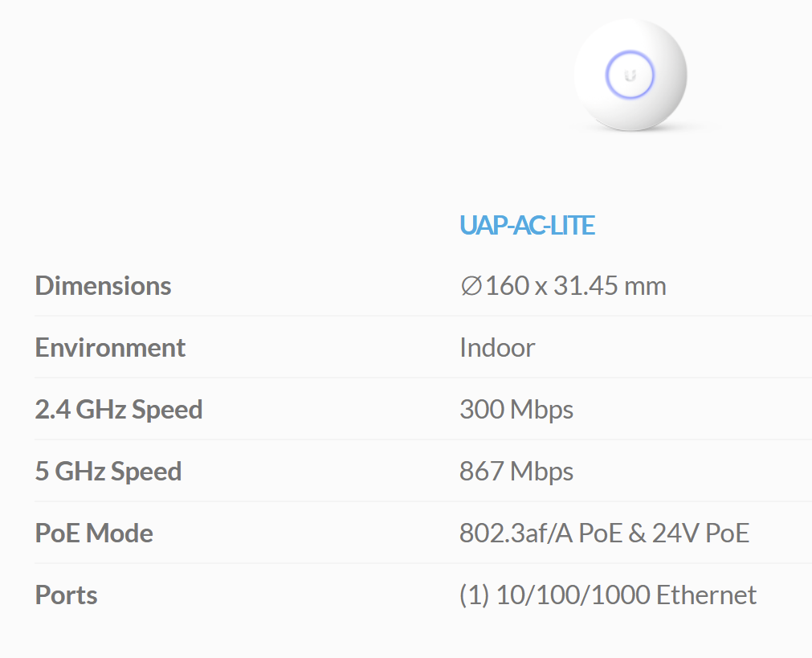Image resolution: width=812 pixels, height=658 pixels.
Task: Select the 5 GHz Speed row label
Action: point(108,471)
